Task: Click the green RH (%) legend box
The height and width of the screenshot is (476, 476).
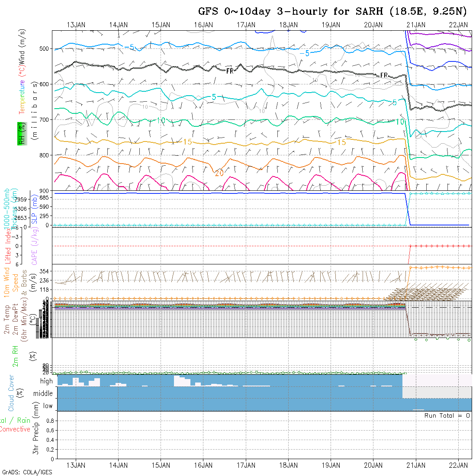Action: pyautogui.click(x=21, y=133)
